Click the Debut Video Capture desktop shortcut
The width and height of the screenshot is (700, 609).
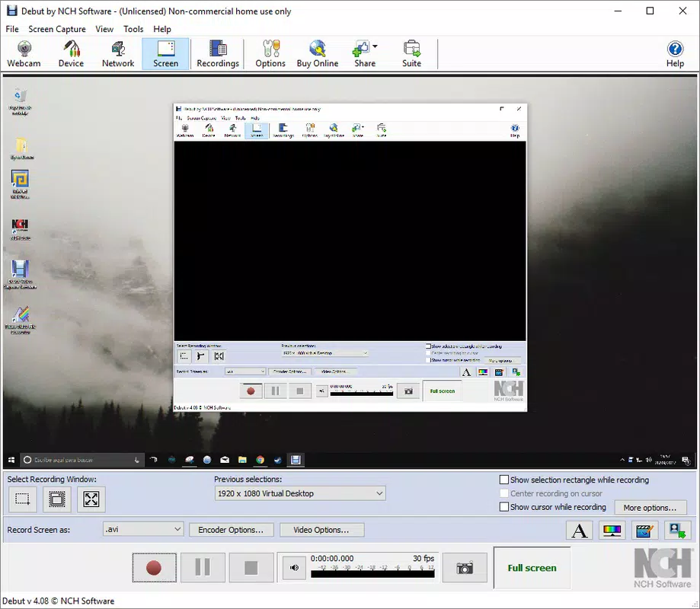20,274
